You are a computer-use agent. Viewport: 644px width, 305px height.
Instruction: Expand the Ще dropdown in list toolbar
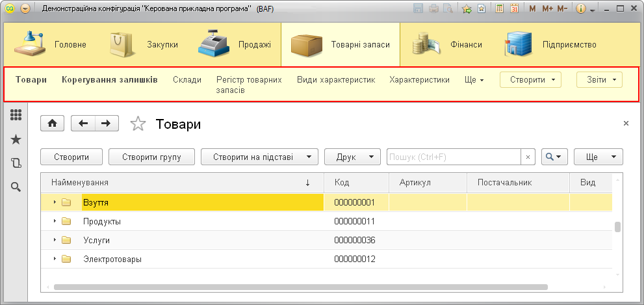point(599,157)
